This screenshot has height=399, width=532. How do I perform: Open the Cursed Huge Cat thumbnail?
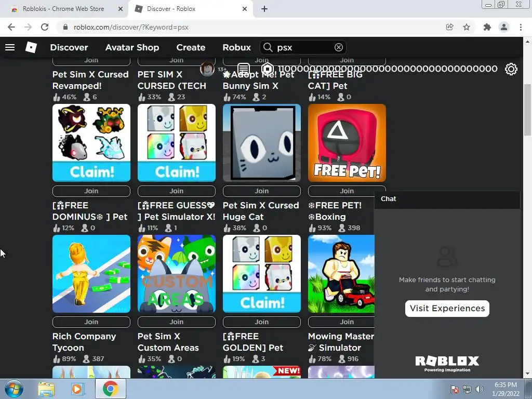point(262,143)
